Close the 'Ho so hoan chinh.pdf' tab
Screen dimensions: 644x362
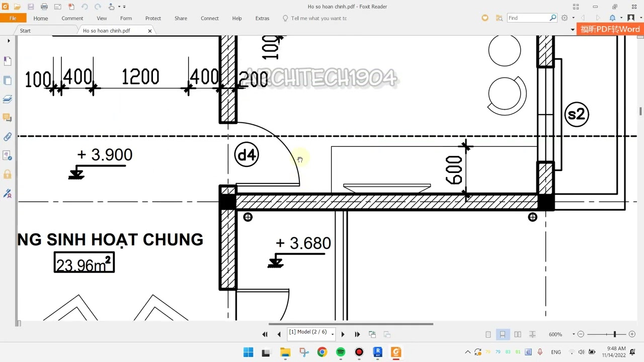(x=149, y=31)
